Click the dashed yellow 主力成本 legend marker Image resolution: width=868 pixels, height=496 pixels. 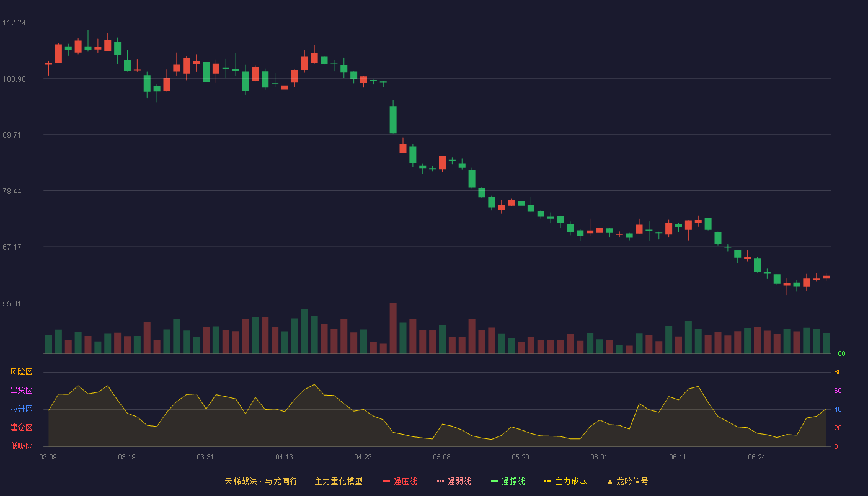(x=547, y=481)
